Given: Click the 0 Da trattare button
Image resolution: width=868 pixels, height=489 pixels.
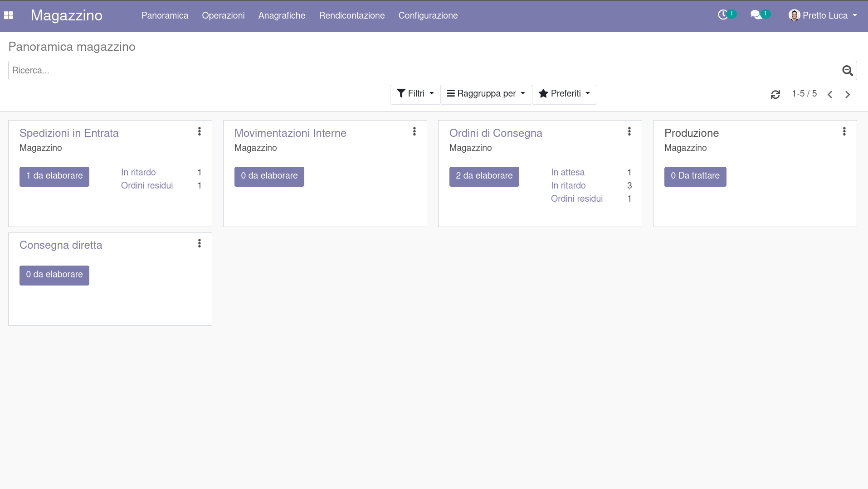Looking at the screenshot, I should tap(695, 176).
